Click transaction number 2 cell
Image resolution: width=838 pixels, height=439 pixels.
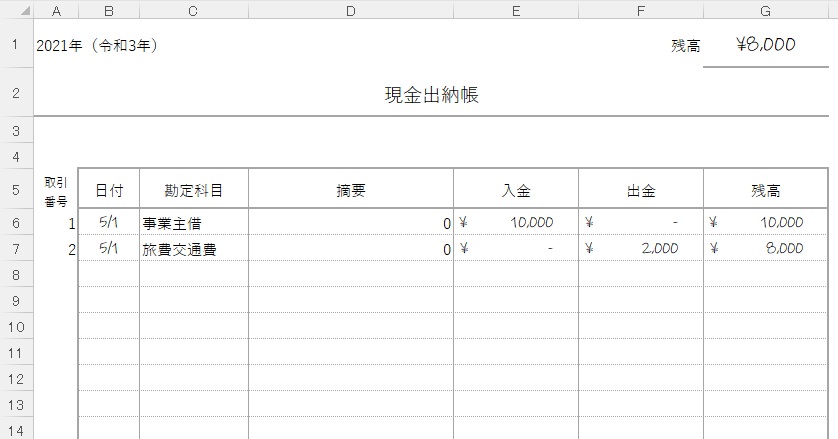(56, 249)
